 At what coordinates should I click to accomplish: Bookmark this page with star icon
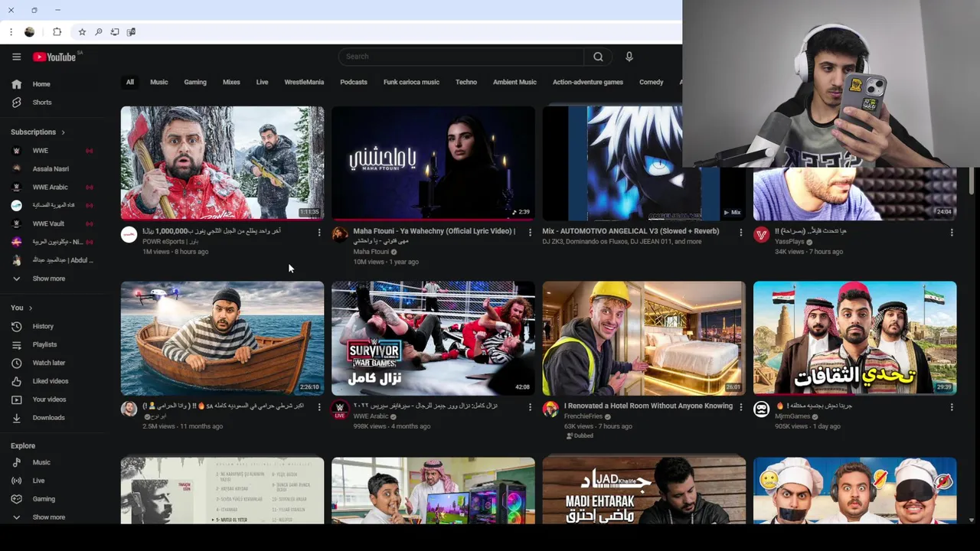click(82, 32)
